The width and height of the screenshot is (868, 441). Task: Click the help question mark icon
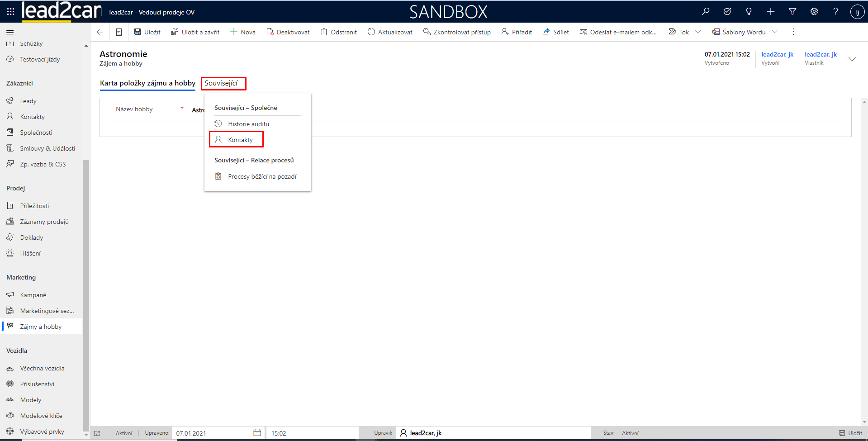pyautogui.click(x=835, y=12)
